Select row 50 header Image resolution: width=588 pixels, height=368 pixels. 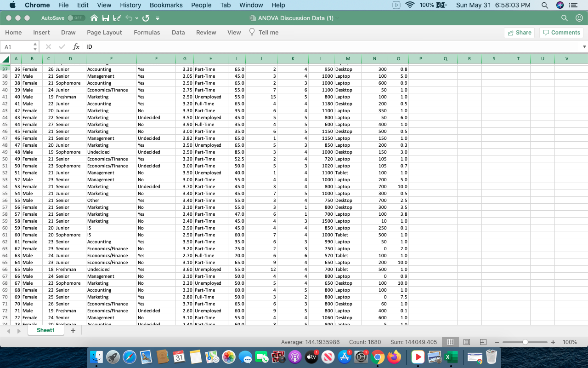5,159
